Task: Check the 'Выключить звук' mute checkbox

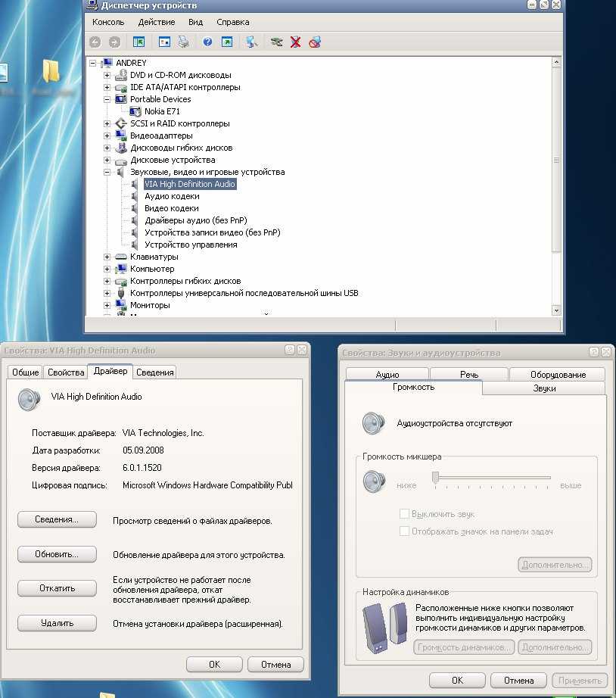Action: click(x=404, y=514)
